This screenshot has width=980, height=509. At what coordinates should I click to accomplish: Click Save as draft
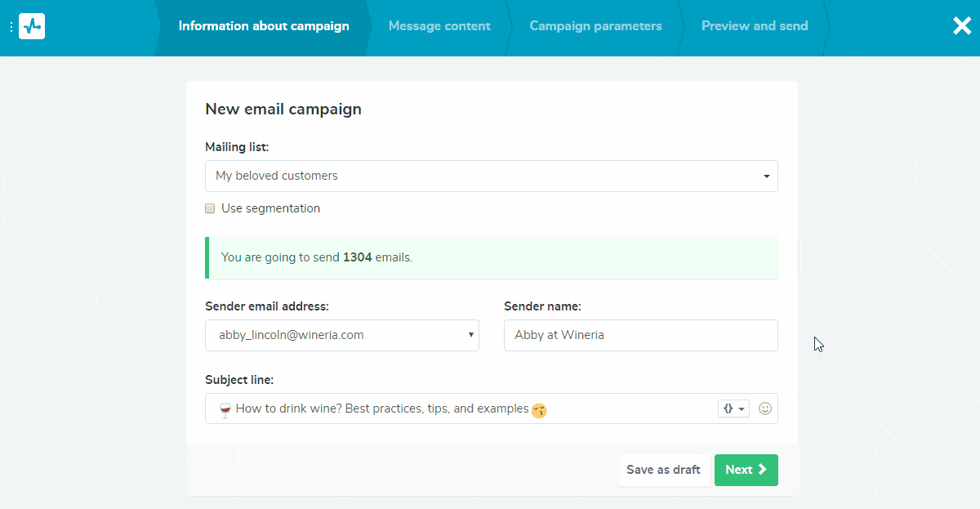pyautogui.click(x=664, y=470)
